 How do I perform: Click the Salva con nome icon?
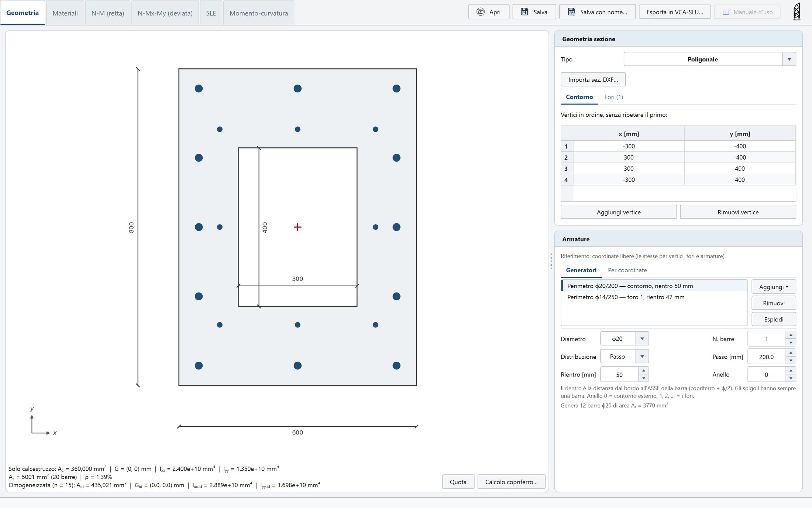pyautogui.click(x=571, y=12)
